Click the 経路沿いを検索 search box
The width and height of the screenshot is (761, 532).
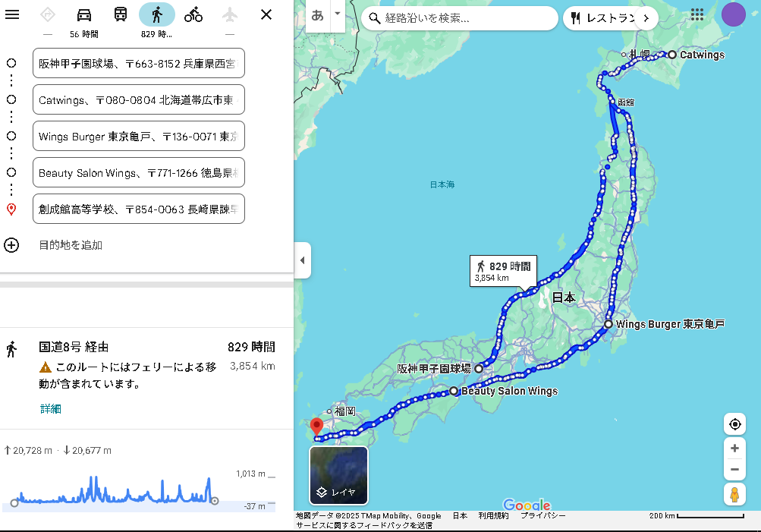point(460,18)
